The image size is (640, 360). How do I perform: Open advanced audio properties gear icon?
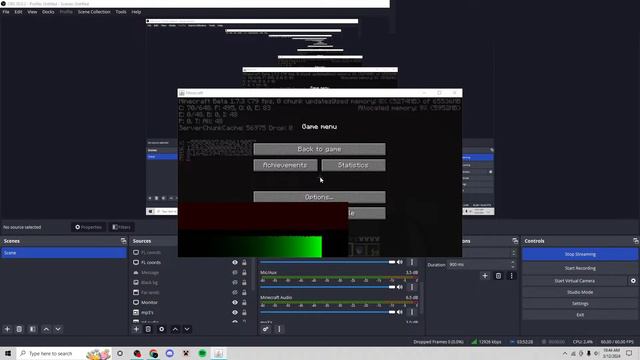tap(266, 329)
